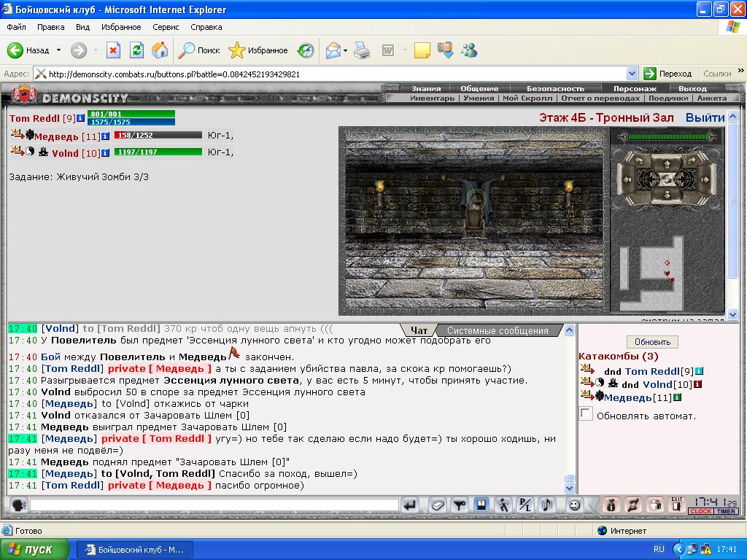Expand the Ссылки links bar chevron
Viewport: 747px width, 560px height.
[x=741, y=71]
